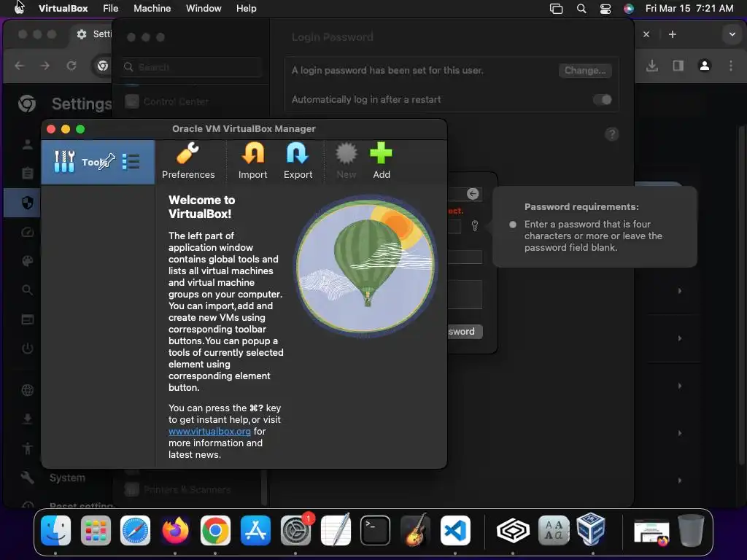Image resolution: width=747 pixels, height=560 pixels.
Task: Open Terminal from the Dock
Action: (375, 531)
